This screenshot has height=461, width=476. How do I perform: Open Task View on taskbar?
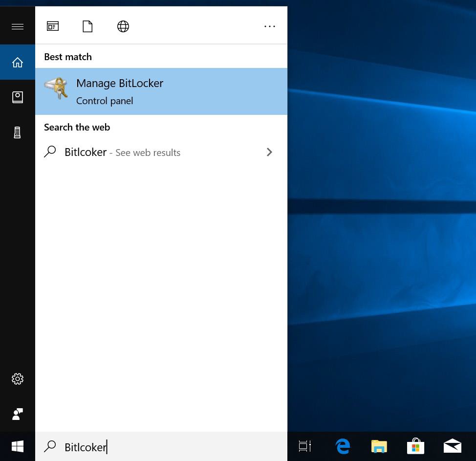[305, 446]
